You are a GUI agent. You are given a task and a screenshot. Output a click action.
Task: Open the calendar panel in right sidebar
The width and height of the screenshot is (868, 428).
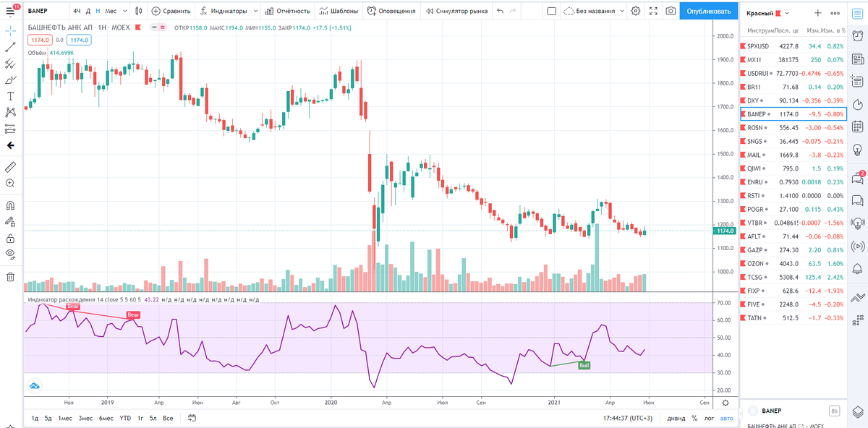(857, 127)
